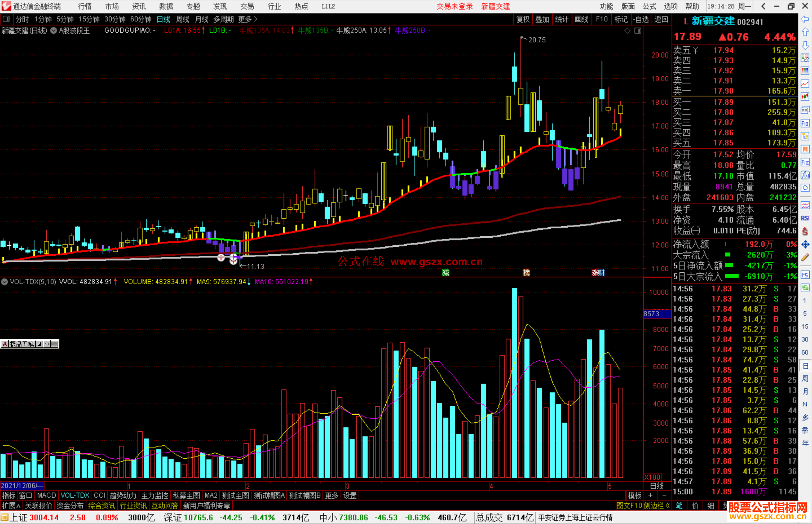The image size is (812, 524).
Task: Switch to the CCI indicator tab
Action: coord(100,496)
